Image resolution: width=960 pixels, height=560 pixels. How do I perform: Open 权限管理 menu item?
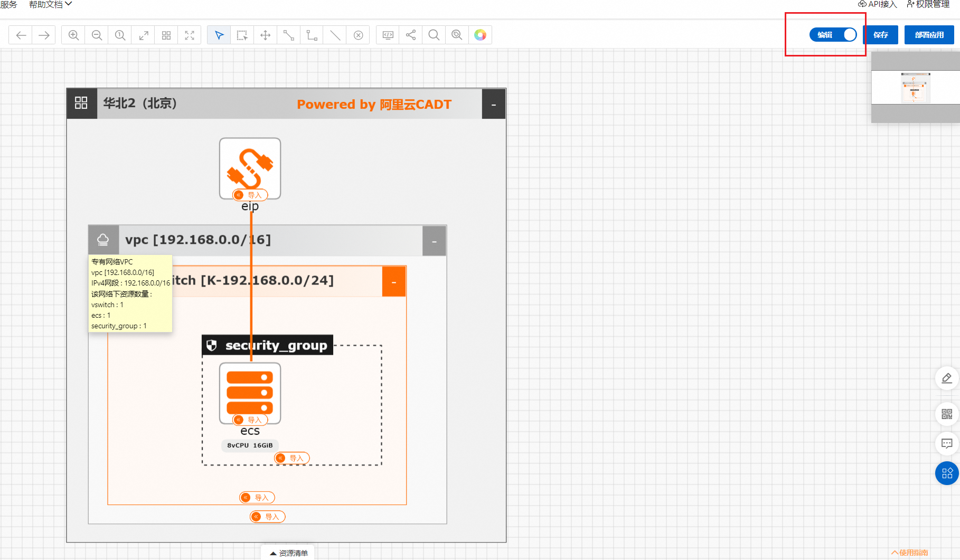click(928, 4)
